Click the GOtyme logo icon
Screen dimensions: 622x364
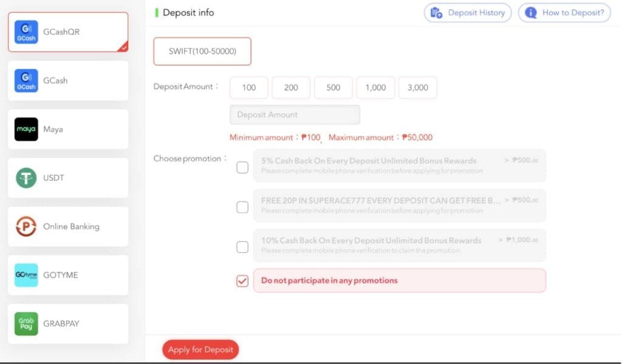(x=26, y=275)
